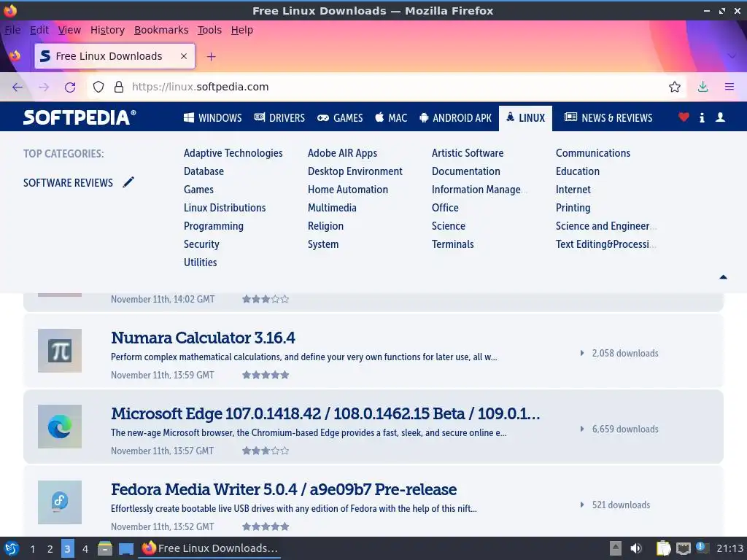747x560 pixels.
Task: Open the Terminals category
Action: tap(452, 244)
